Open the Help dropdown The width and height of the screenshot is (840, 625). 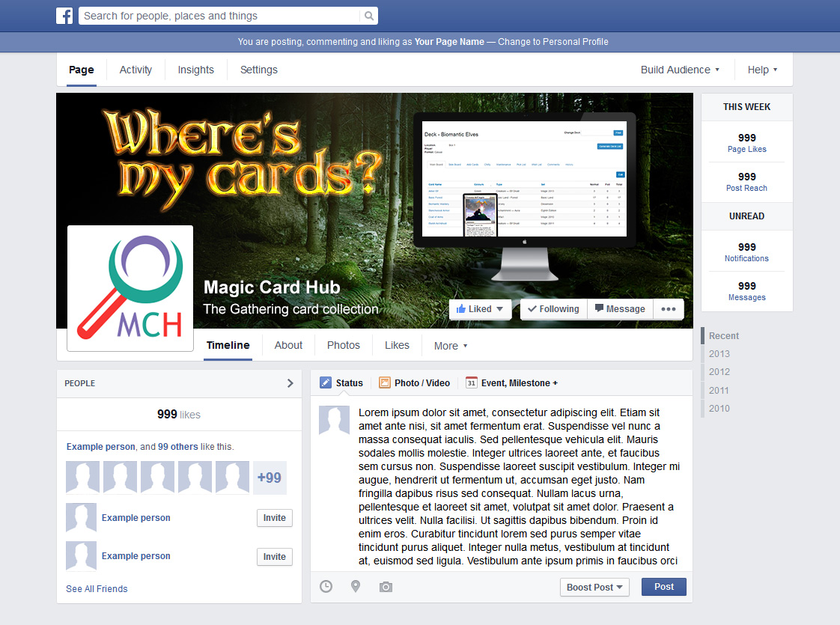point(762,70)
